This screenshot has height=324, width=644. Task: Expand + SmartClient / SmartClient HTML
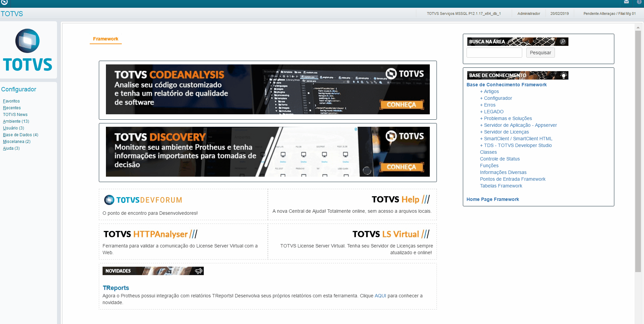[516, 139]
